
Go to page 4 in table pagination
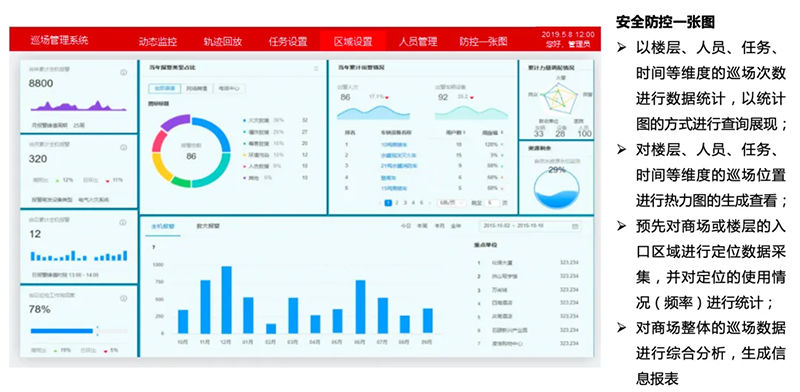[413, 203]
